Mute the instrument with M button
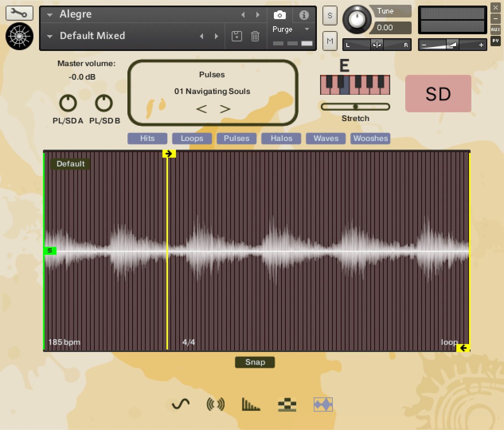The height and width of the screenshot is (430, 504). click(x=330, y=41)
